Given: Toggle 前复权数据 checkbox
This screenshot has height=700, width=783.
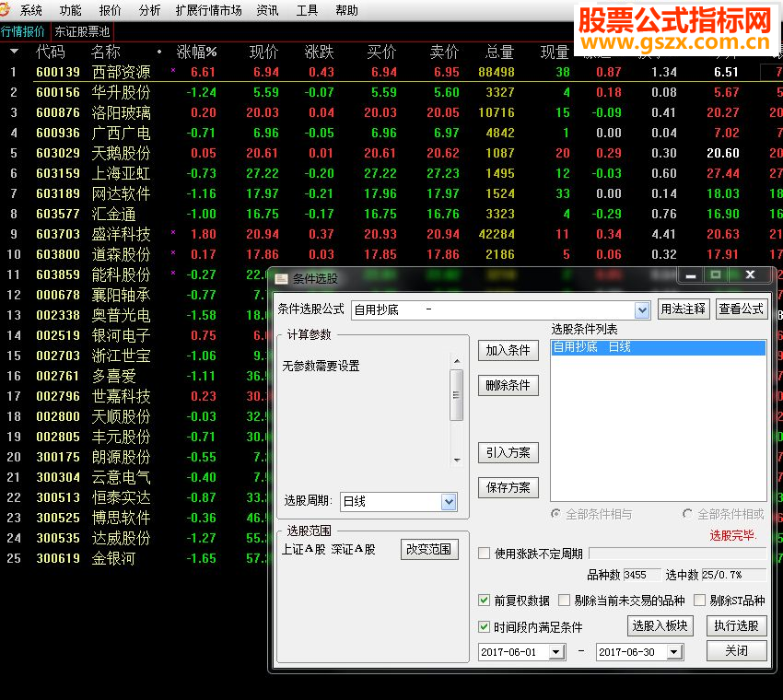Looking at the screenshot, I should click(x=484, y=601).
